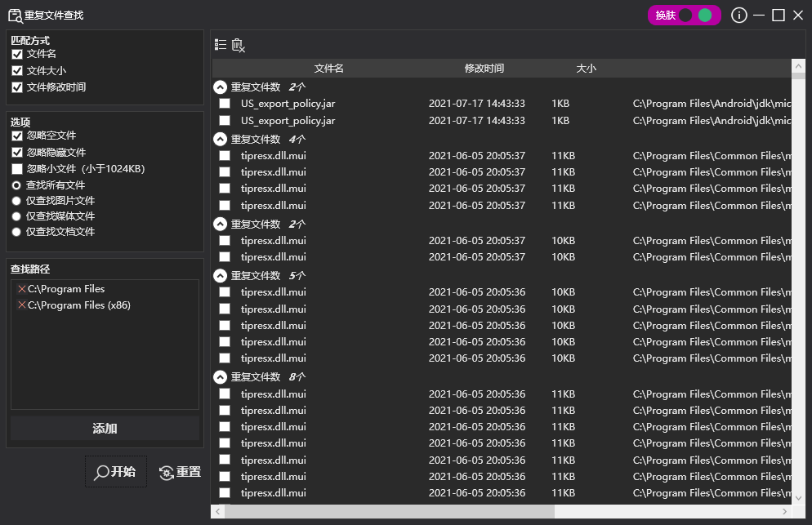
Task: Collapse the 重复文件数 4个 group
Action: pyautogui.click(x=219, y=137)
